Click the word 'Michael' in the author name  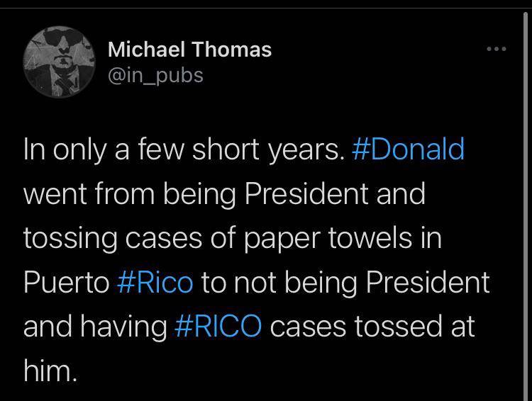coord(146,50)
